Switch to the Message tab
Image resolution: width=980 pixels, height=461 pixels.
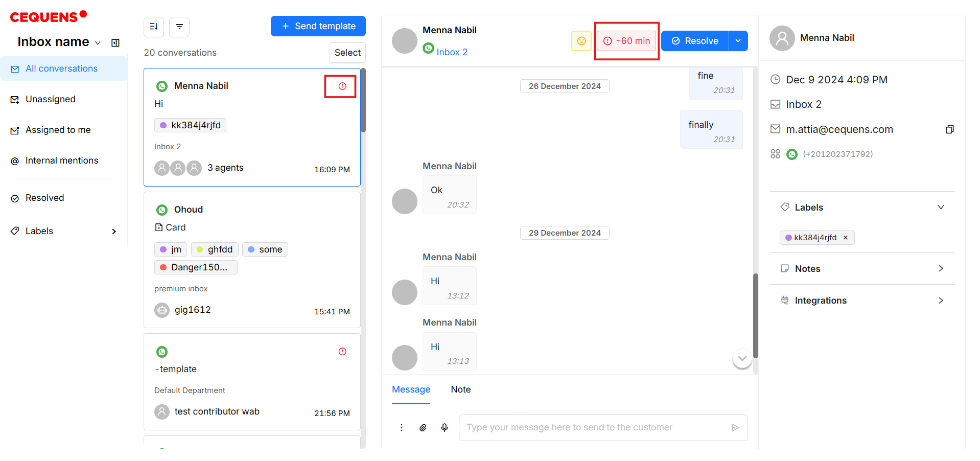[411, 389]
